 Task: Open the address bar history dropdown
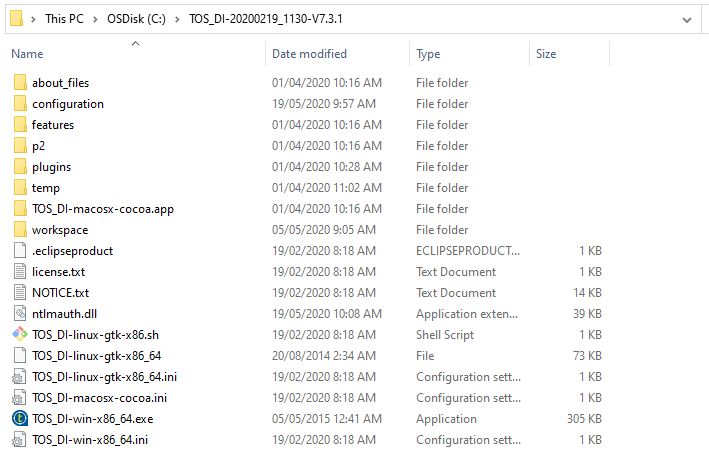tap(687, 19)
